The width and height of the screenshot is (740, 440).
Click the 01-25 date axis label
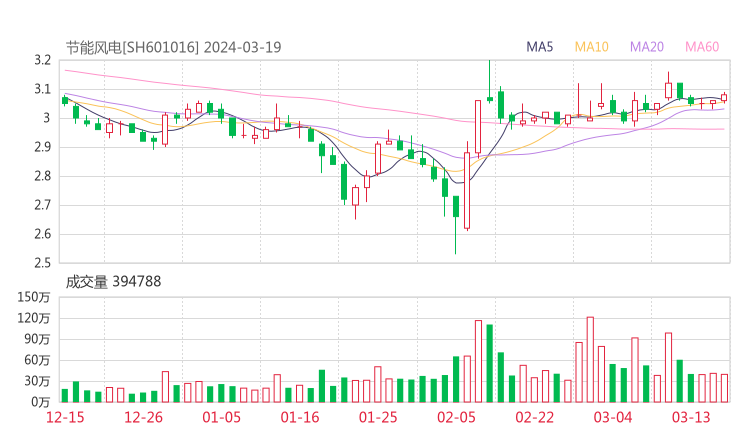click(378, 417)
